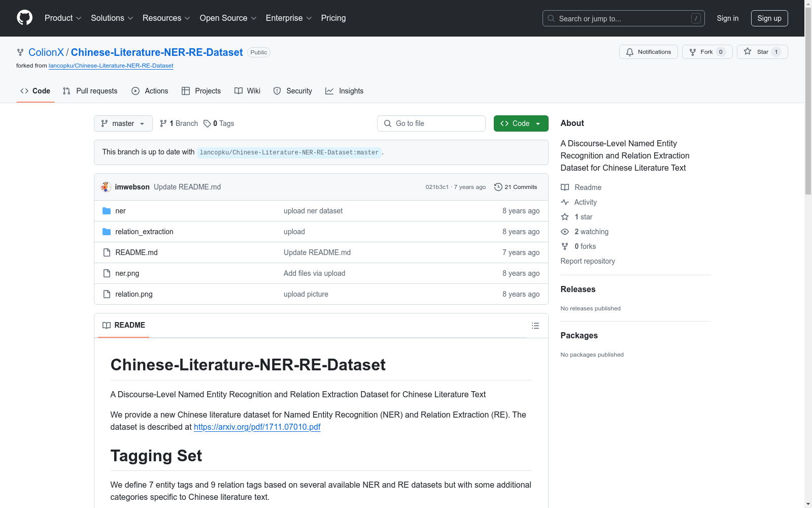Click the Sign up button
812x508 pixels.
(x=769, y=18)
